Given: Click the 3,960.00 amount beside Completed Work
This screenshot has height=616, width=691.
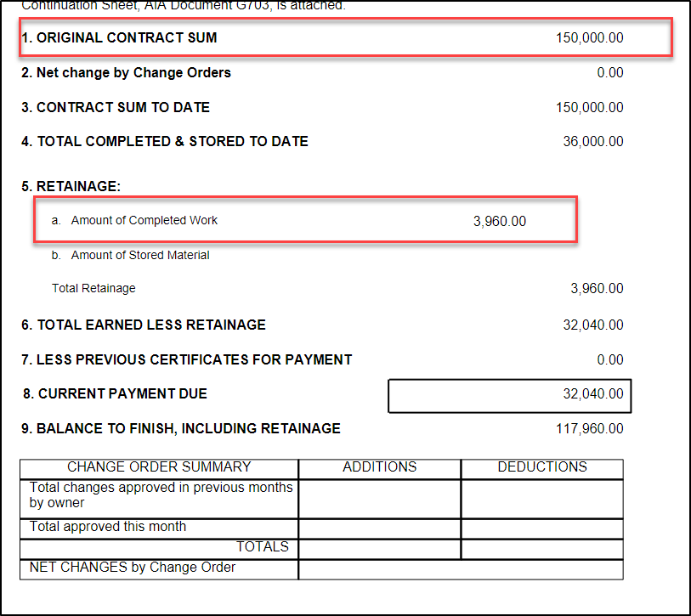Looking at the screenshot, I should (x=499, y=222).
